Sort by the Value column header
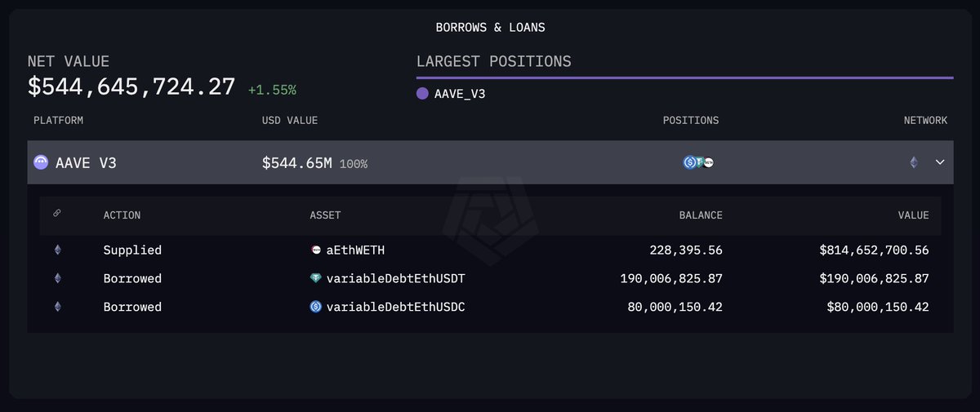Screen dimensions: 980x412 click(913, 215)
